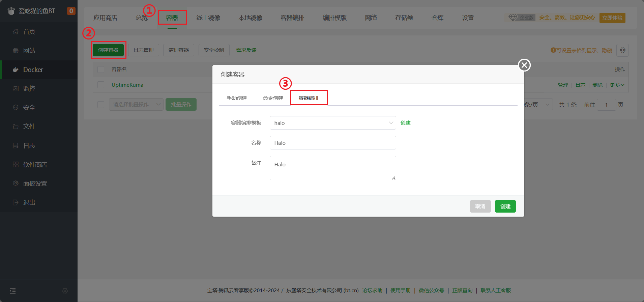Open table column settings gear icon
Viewport: 644px width, 302px height.
tap(622, 50)
